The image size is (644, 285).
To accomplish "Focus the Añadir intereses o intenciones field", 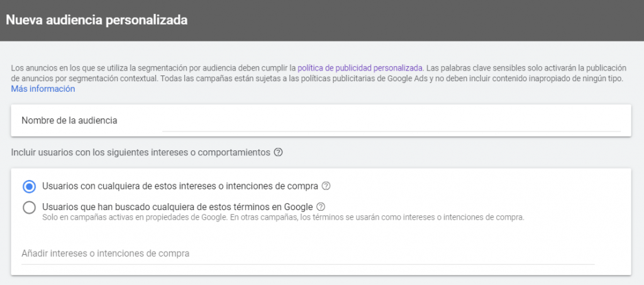I will point(308,254).
